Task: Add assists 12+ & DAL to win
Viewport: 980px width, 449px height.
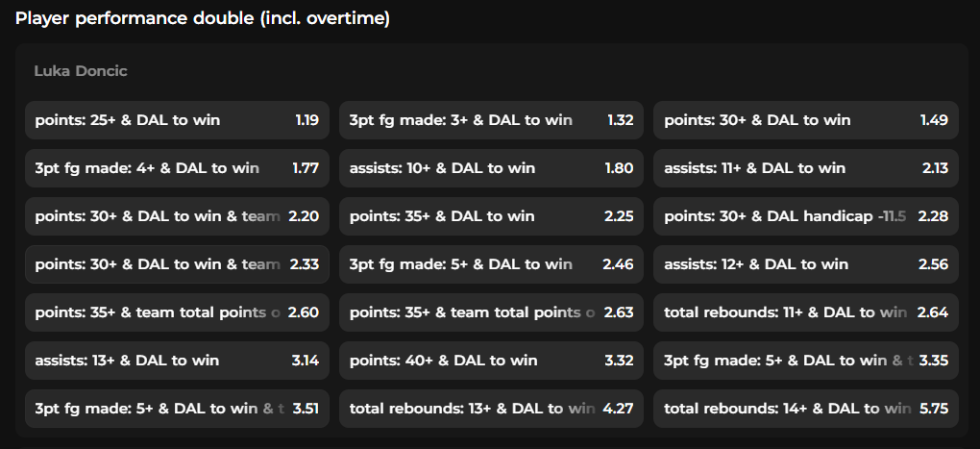Action: coord(806,264)
